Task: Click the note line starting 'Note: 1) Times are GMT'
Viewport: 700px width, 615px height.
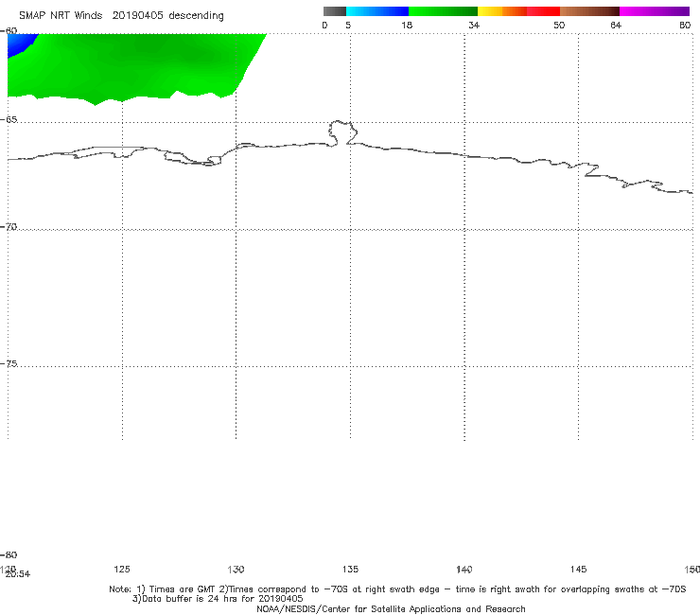Action: (397, 589)
